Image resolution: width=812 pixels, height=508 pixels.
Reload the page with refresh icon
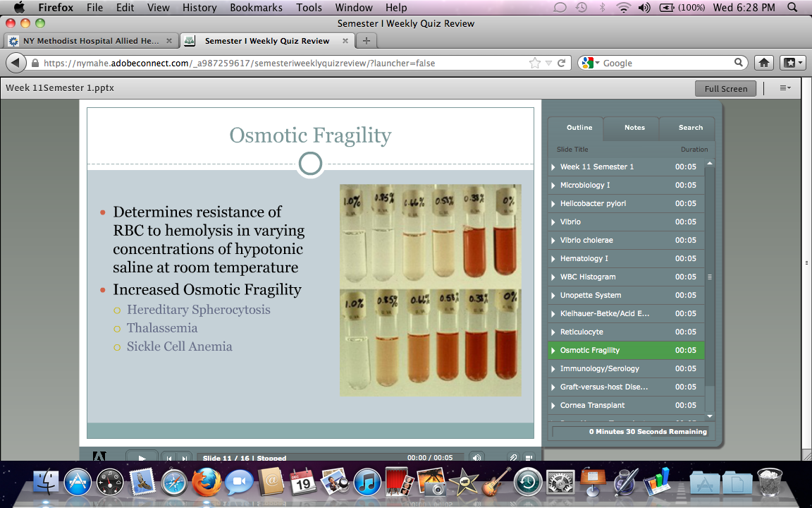(561, 63)
